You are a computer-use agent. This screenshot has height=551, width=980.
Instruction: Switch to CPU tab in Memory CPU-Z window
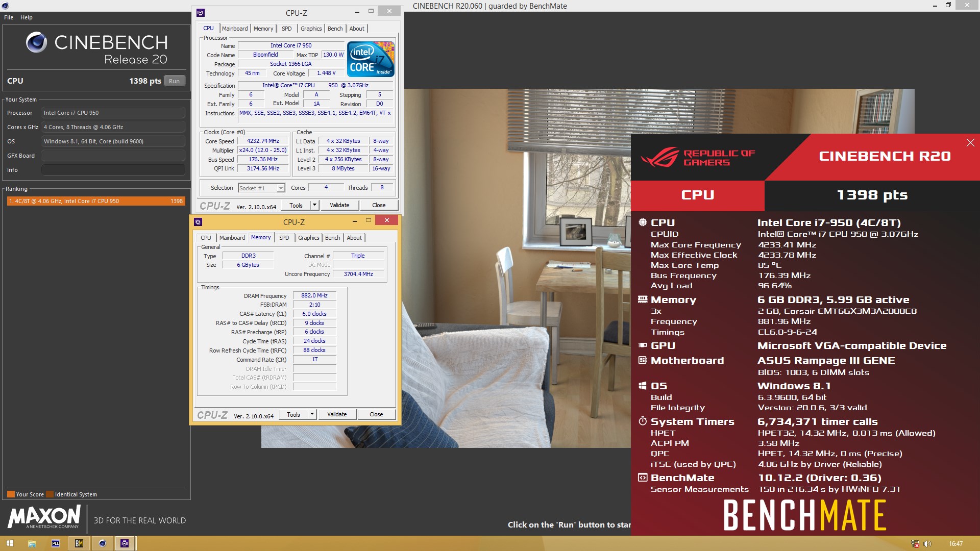206,238
